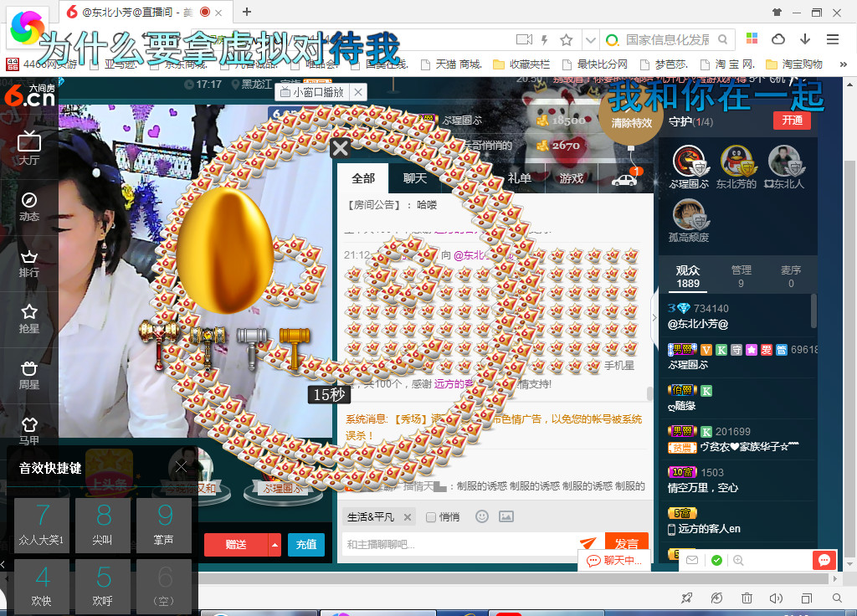Close the 小窗口播放 popup

(358, 92)
